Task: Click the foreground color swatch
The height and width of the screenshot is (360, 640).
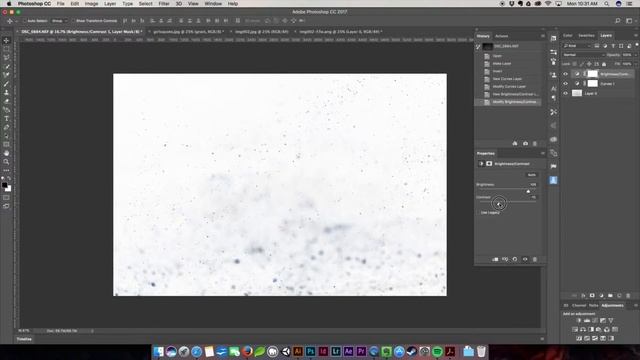Action: (4, 185)
